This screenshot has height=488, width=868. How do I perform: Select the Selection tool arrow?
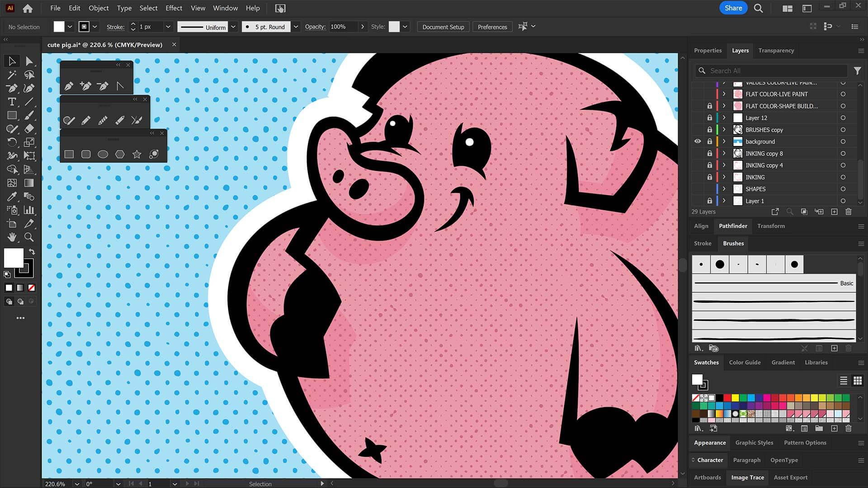tap(12, 61)
